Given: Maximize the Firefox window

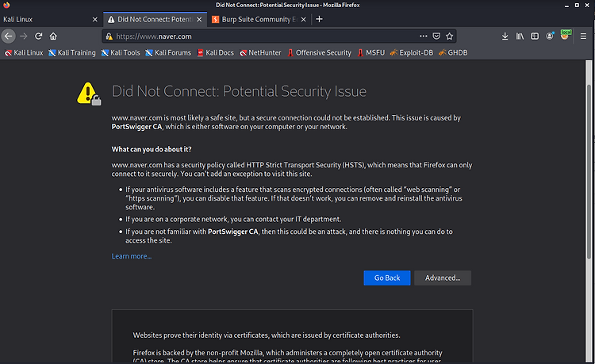Looking at the screenshot, I should pyautogui.click(x=577, y=6).
